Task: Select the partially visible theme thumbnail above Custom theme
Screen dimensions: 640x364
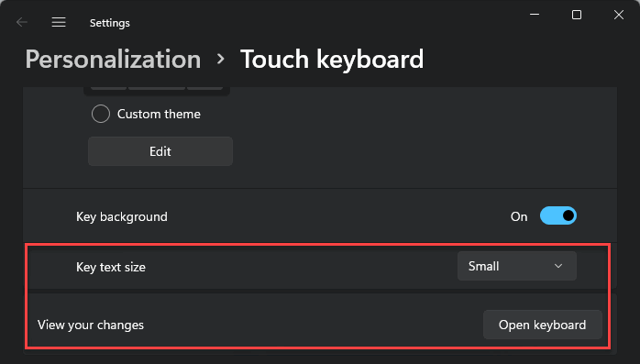Action: point(157,91)
